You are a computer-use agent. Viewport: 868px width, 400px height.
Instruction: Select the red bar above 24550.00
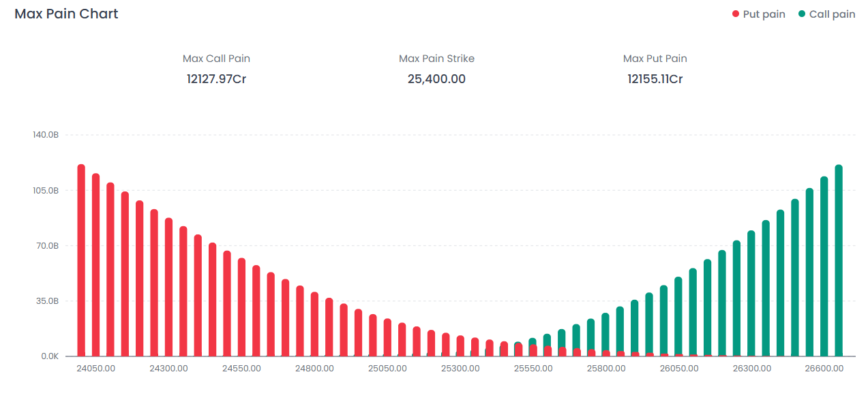click(x=241, y=307)
